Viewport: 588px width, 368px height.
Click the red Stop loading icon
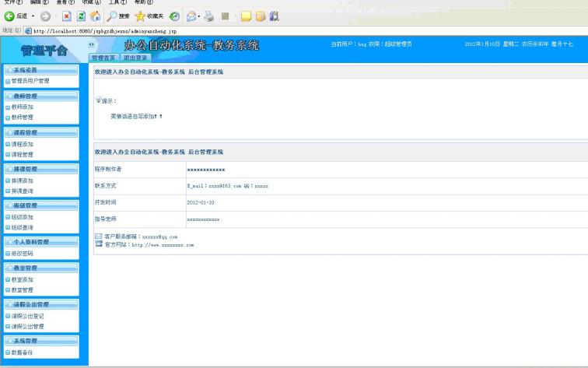tap(68, 16)
